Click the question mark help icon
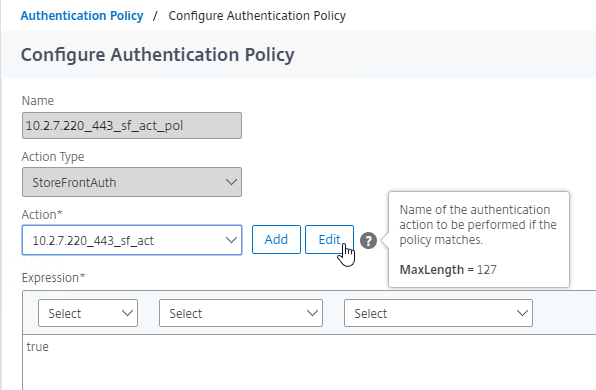Screen dimensions: 596x390 (x=368, y=241)
